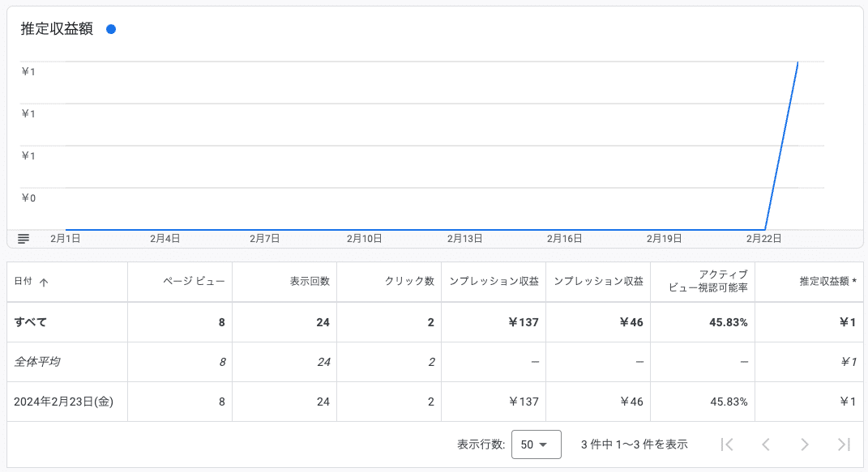
Task: Click the 推定収益額 chart title
Action: 57,29
